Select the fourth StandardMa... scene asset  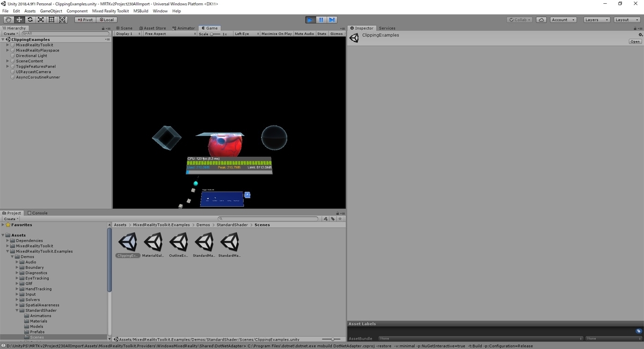pyautogui.click(x=204, y=245)
